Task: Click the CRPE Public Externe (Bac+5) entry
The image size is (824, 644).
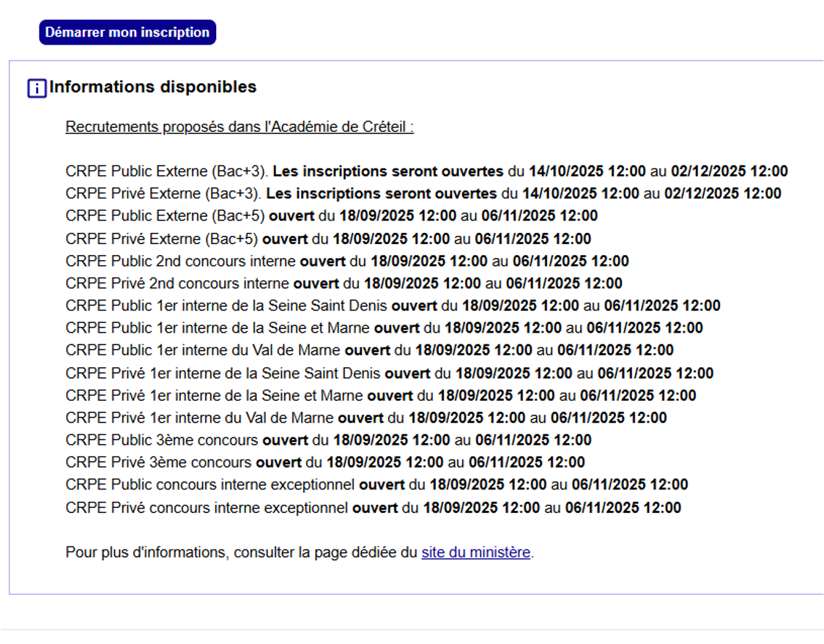Action: tap(331, 216)
